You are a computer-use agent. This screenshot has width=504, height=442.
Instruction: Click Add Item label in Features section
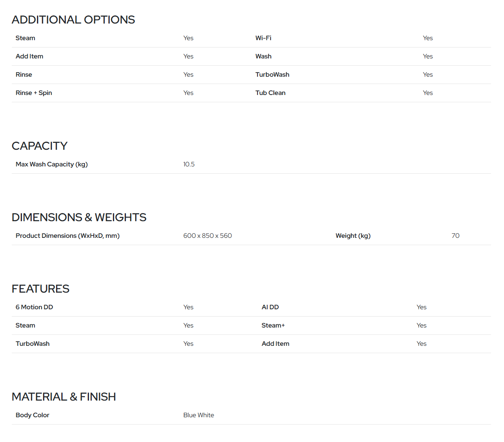(275, 344)
